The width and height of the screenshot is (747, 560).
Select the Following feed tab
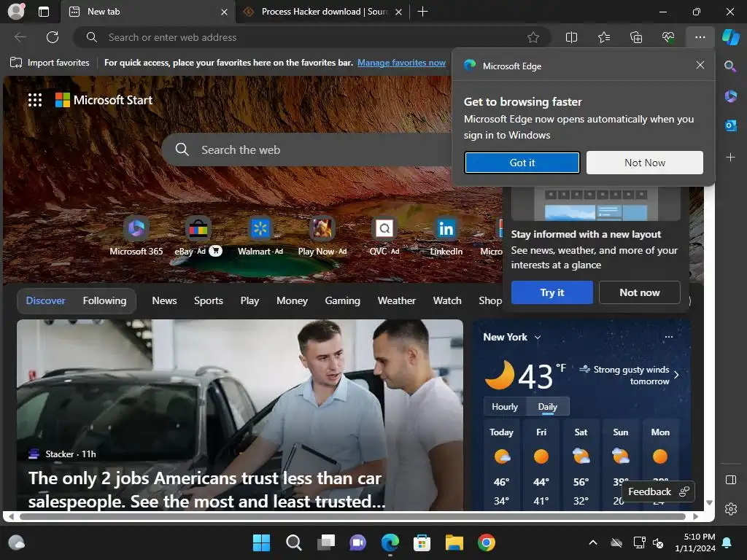(105, 300)
